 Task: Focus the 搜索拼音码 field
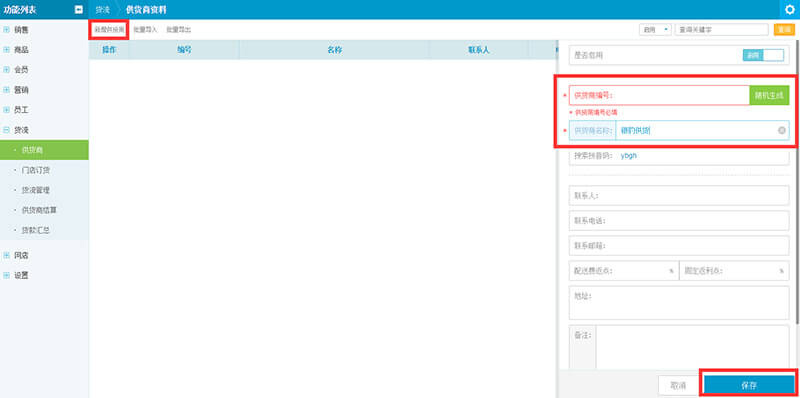pos(679,156)
